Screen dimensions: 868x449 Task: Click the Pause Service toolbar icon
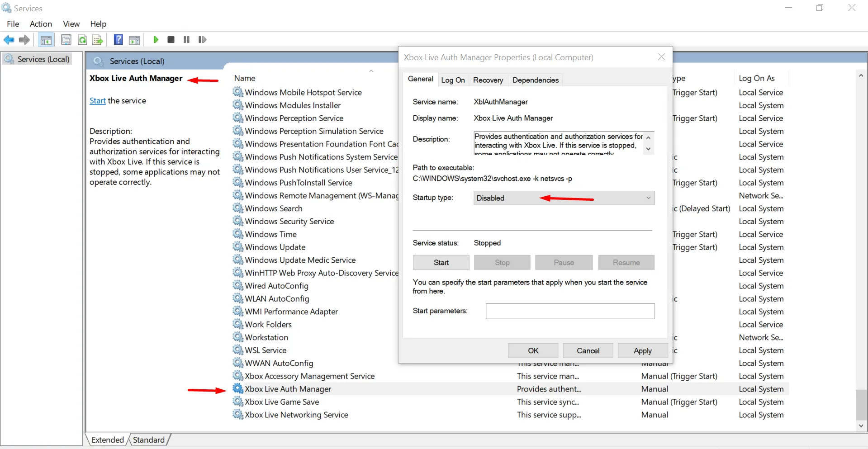pos(186,40)
